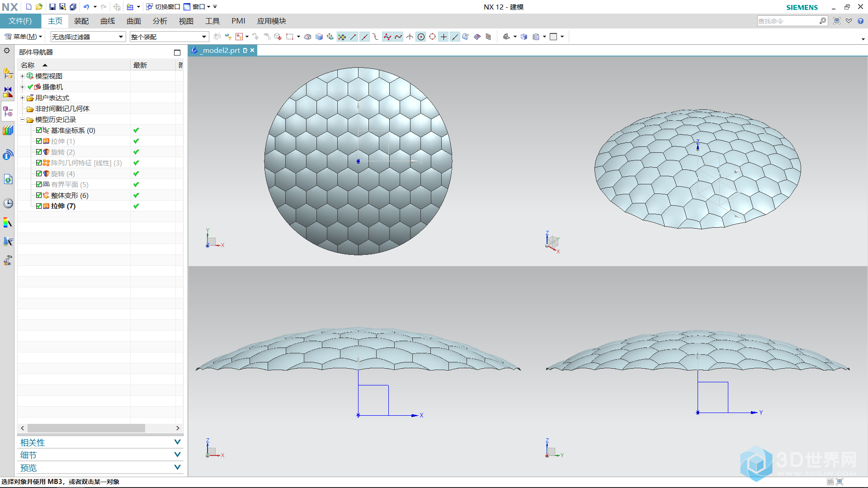Expand the 模型历史记录 tree node

point(22,119)
